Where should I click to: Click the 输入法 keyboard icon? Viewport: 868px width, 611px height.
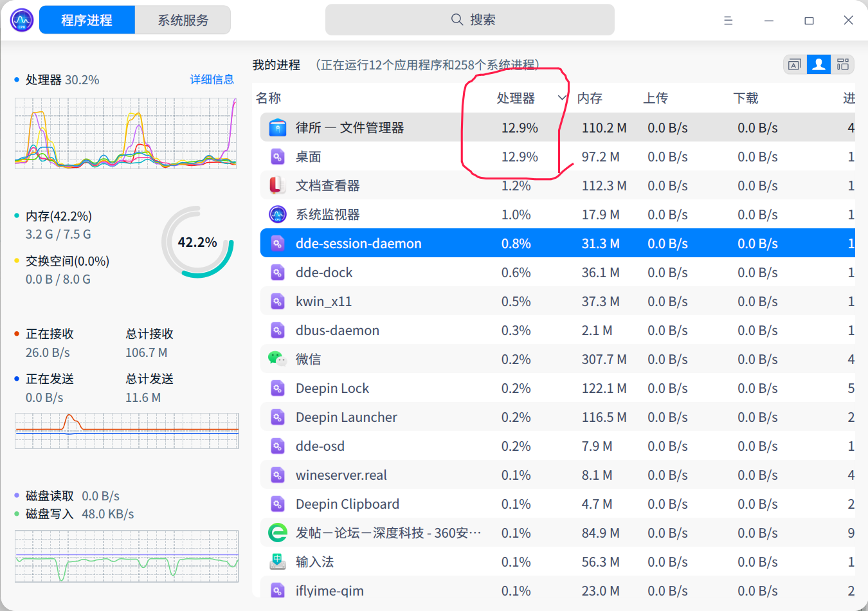pos(277,561)
